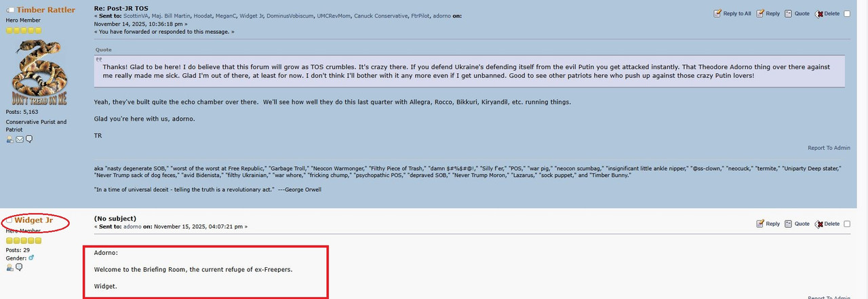
Task: Click the speech bubble message icon under Widget Jr
Action: (20, 268)
